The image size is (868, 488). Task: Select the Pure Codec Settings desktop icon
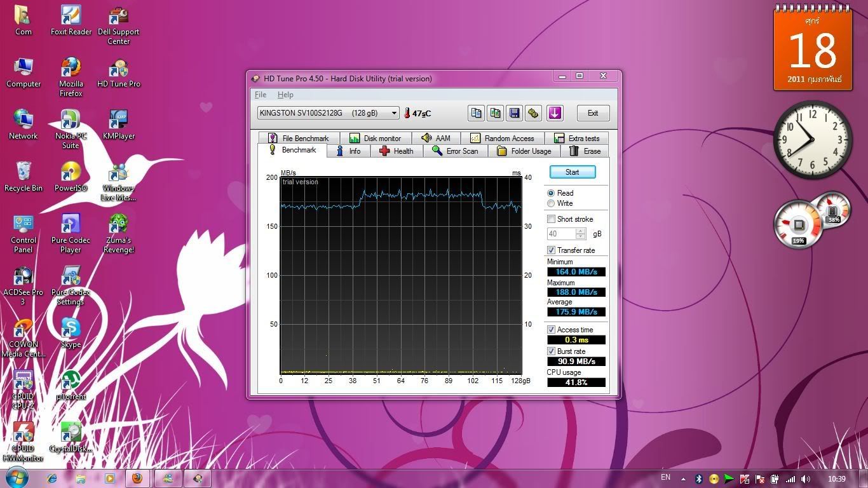point(71,286)
